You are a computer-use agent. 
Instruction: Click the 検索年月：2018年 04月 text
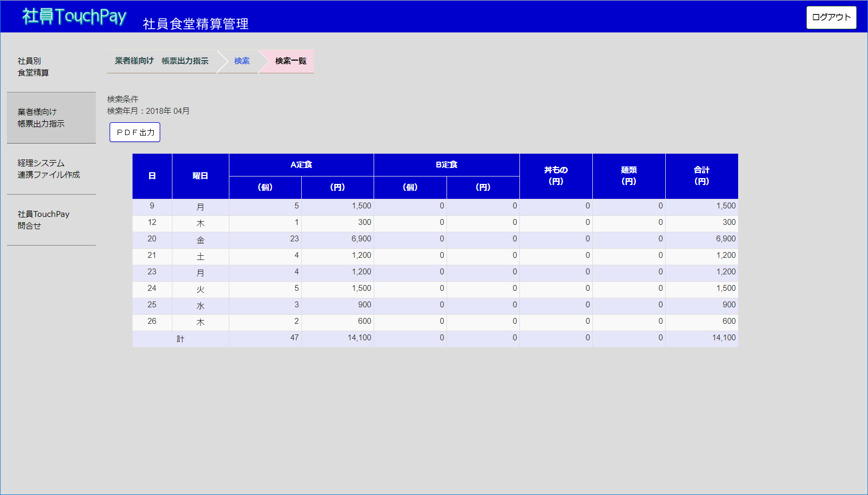click(x=148, y=111)
